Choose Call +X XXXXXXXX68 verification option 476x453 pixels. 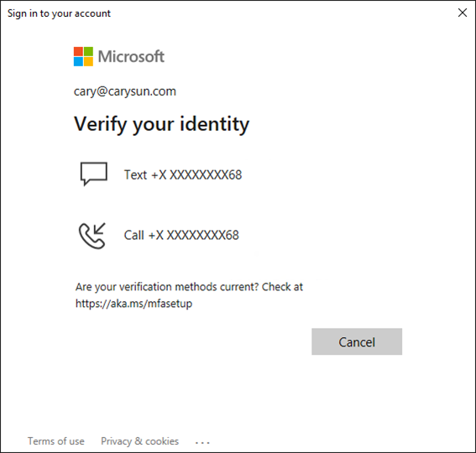tap(181, 235)
